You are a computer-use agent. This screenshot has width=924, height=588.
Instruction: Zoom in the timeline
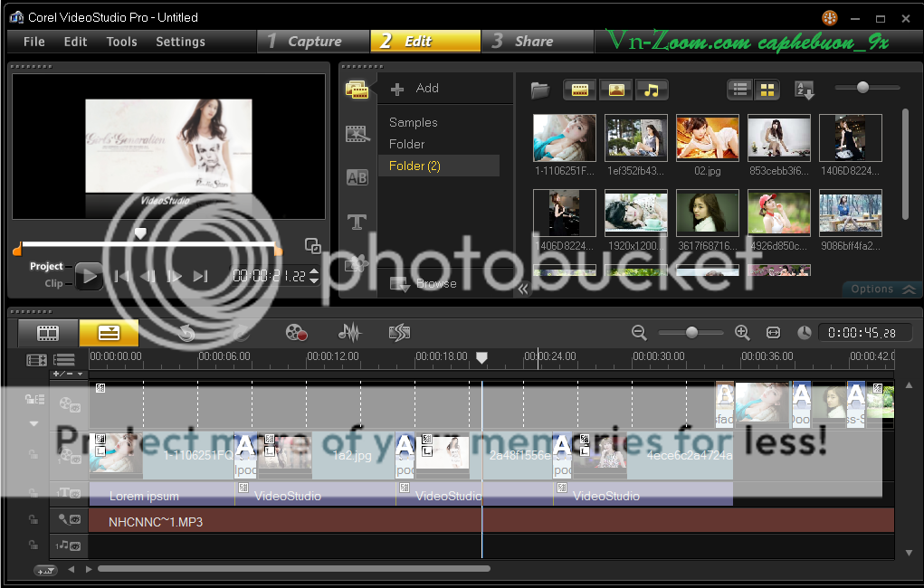pos(742,333)
